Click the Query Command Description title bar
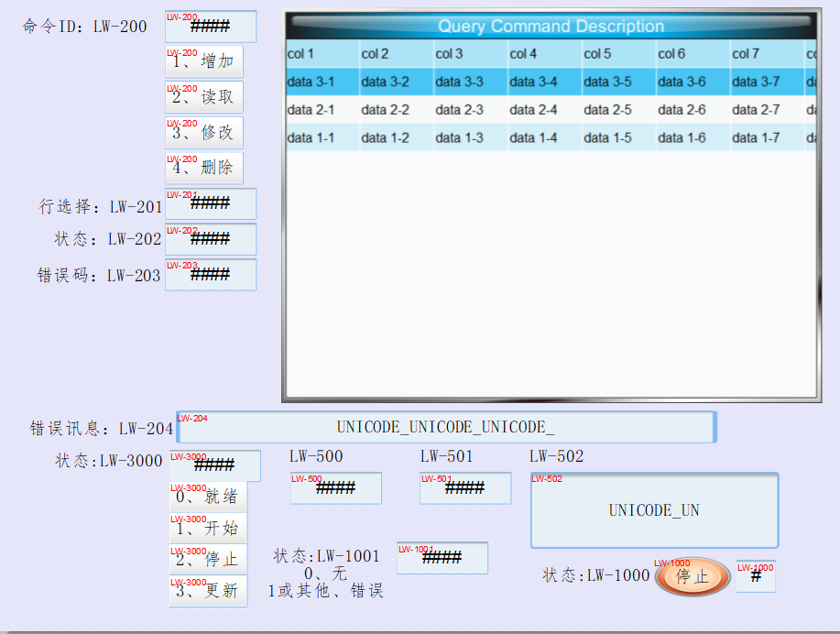840x634 pixels. (551, 26)
